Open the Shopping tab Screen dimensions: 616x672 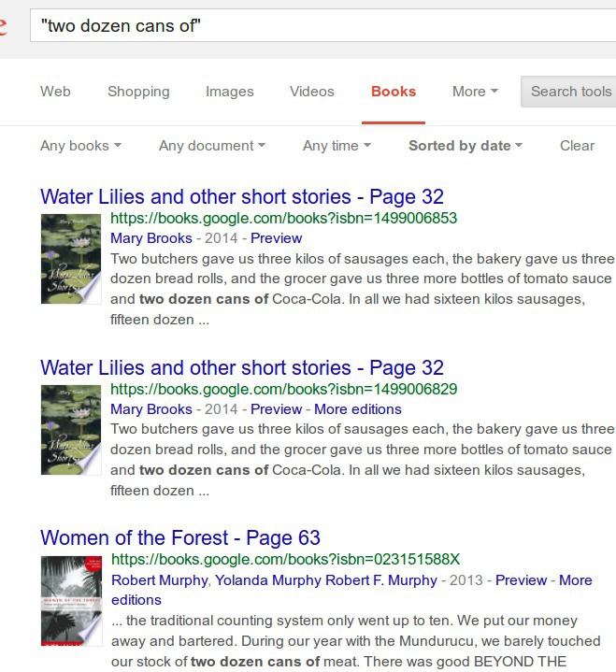pos(138,92)
